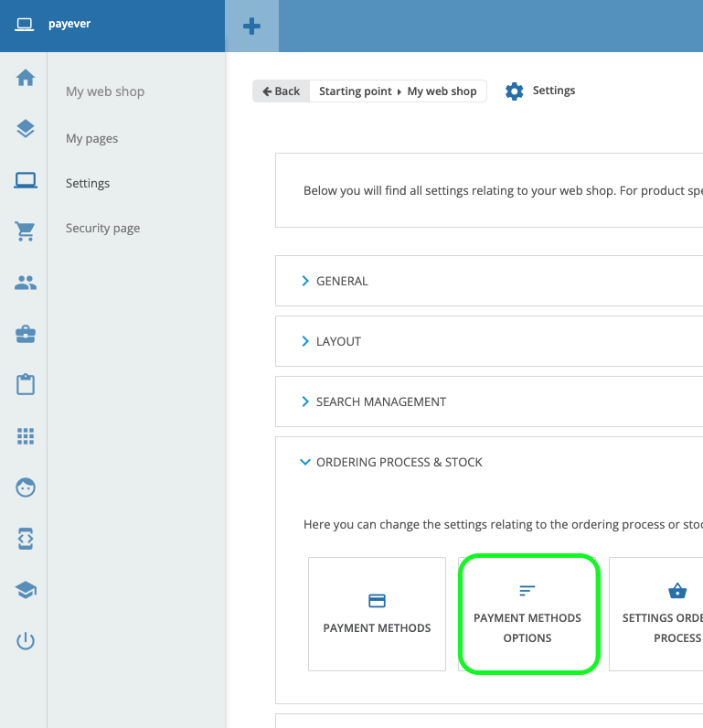The image size is (703, 728).
Task: Expand the LAYOUT section
Action: point(489,341)
